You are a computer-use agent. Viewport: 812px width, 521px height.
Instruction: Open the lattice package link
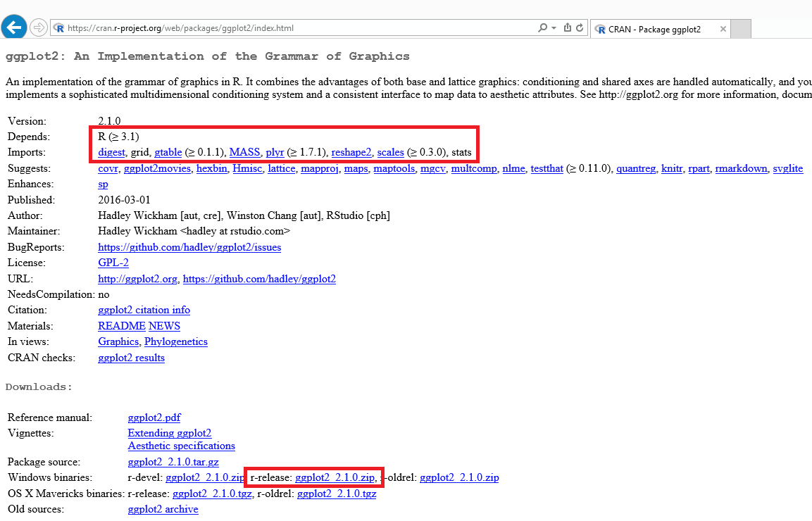[x=281, y=168]
